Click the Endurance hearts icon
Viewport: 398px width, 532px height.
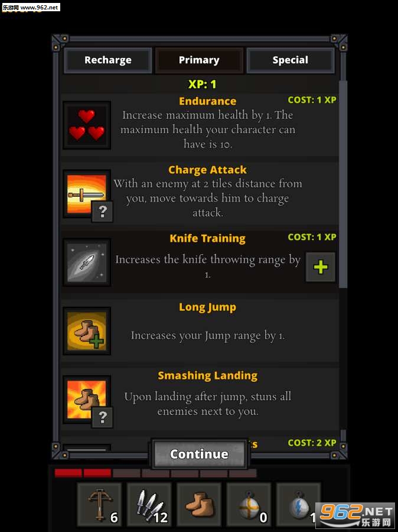pyautogui.click(x=87, y=125)
